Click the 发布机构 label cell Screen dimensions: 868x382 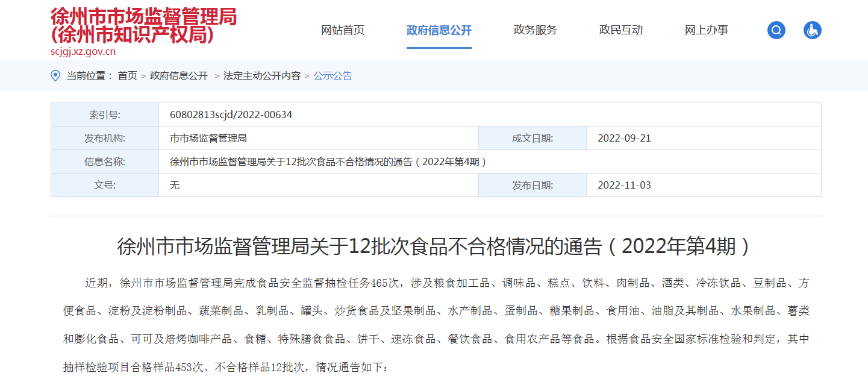[105, 138]
